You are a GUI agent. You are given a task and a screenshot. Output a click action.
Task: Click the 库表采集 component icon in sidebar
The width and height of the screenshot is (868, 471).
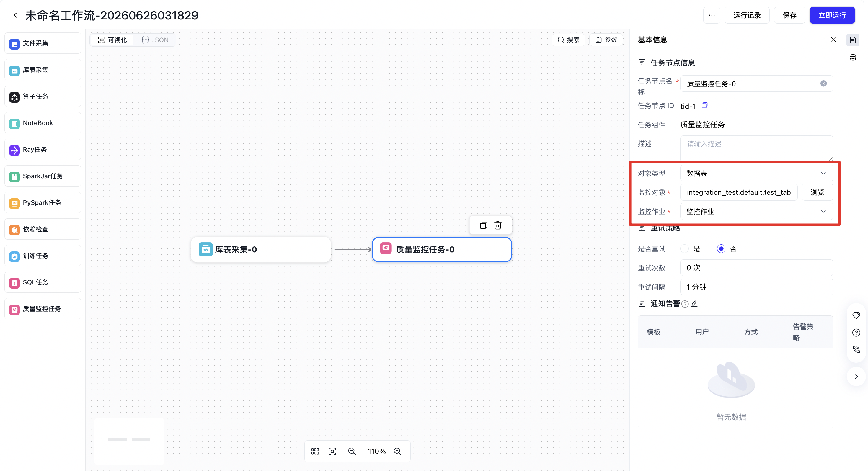pos(14,71)
